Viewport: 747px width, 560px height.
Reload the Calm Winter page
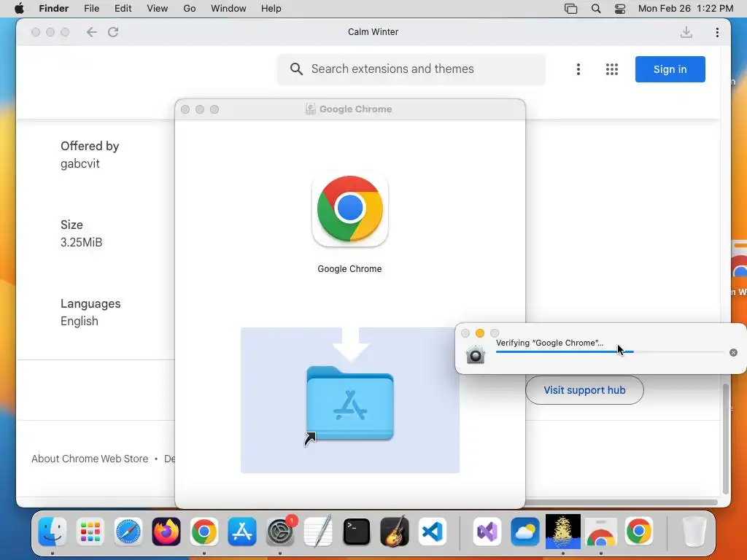click(113, 32)
